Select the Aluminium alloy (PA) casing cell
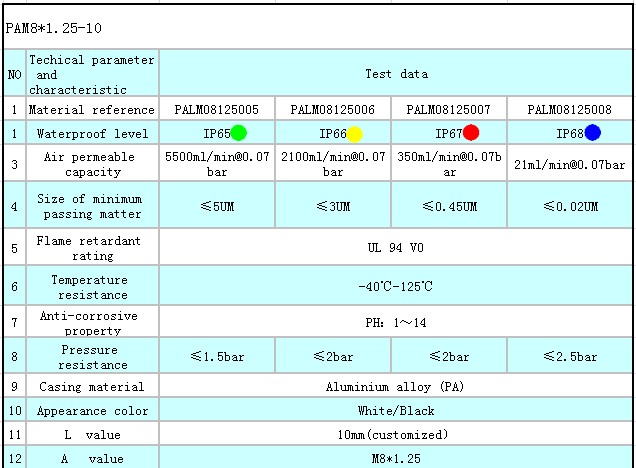The image size is (636, 468). (396, 387)
